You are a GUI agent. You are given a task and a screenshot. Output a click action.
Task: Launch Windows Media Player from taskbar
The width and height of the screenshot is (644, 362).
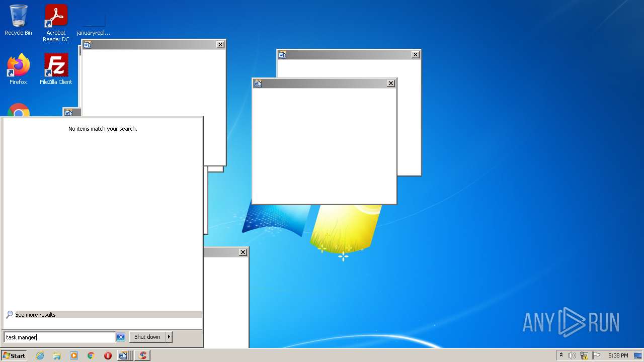(x=74, y=355)
